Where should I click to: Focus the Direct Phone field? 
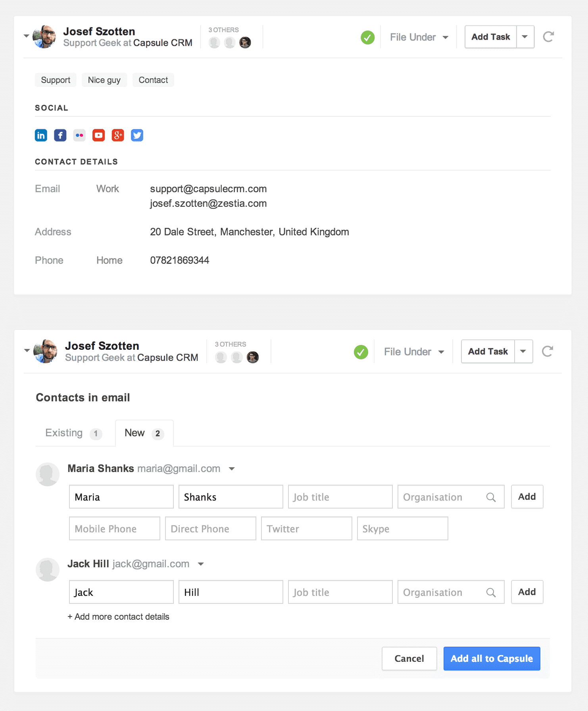[211, 528]
